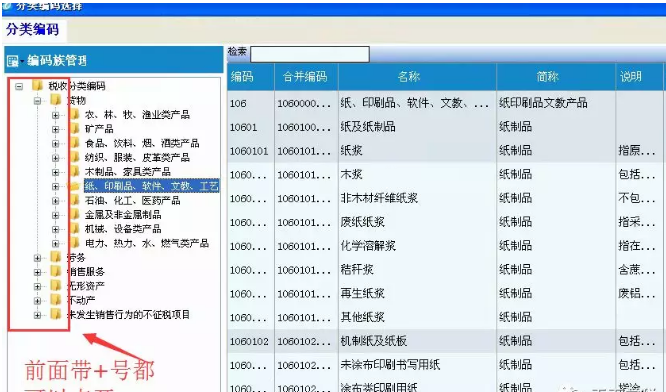
Task: Select the 其他纸浆 row
Action: click(x=446, y=317)
